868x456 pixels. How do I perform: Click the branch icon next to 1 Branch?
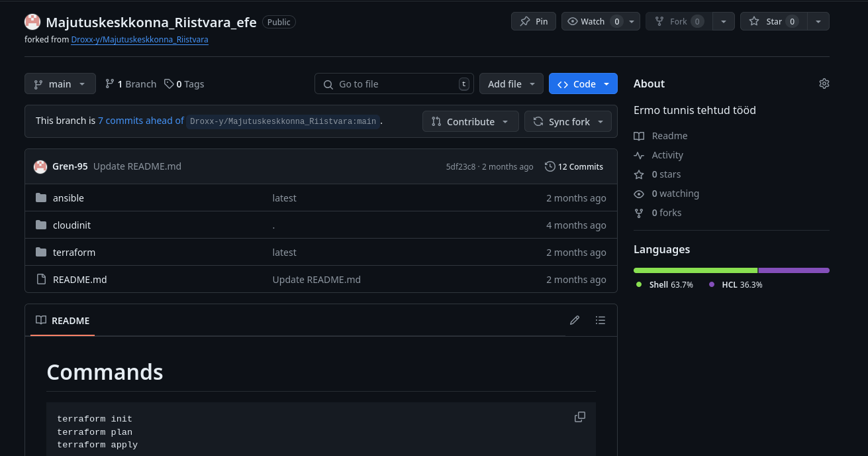109,84
